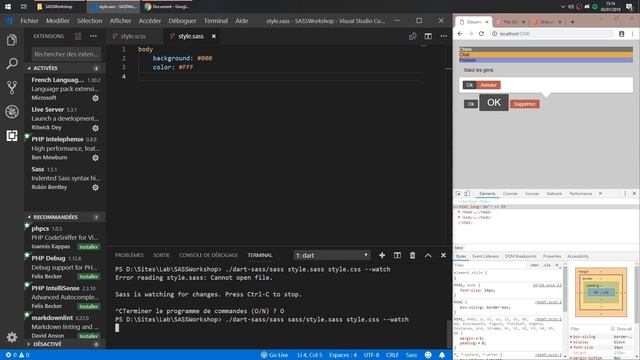This screenshot has height=360, width=640.
Task: Open gear settings for PHP Intelephense
Action: (96, 158)
